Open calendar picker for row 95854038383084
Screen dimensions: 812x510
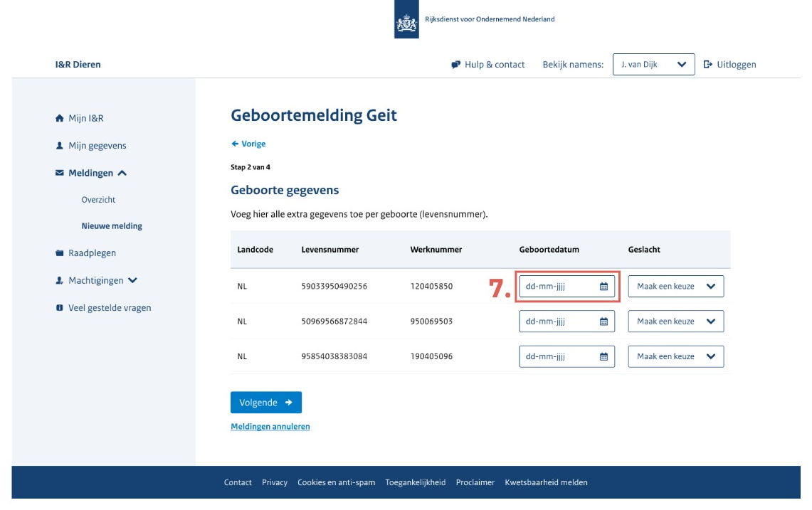[603, 356]
